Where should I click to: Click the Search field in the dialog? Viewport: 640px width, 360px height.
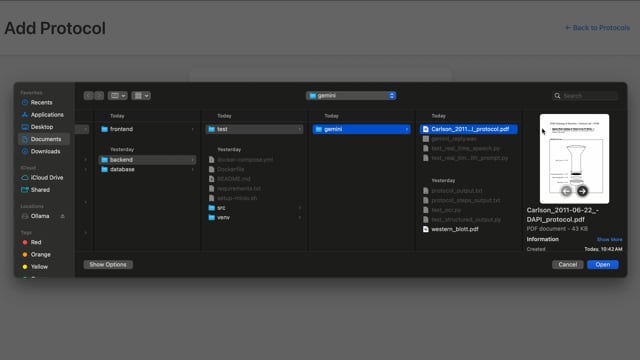tap(585, 96)
